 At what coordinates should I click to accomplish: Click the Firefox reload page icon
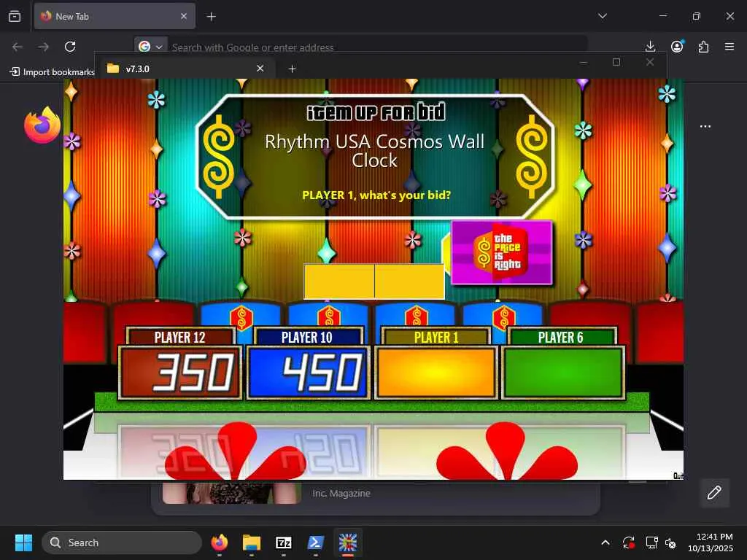[70, 47]
